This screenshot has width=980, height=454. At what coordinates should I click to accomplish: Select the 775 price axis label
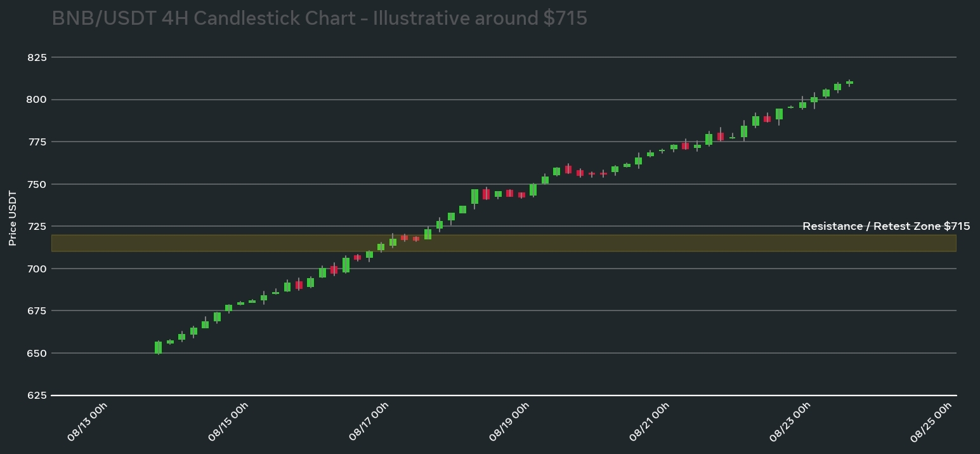37,142
